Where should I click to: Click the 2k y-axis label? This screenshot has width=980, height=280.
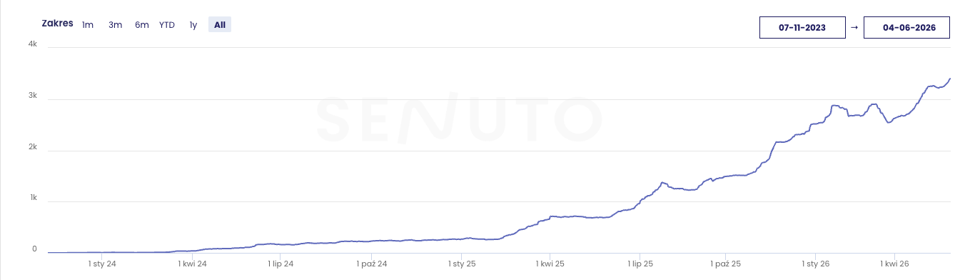point(32,147)
